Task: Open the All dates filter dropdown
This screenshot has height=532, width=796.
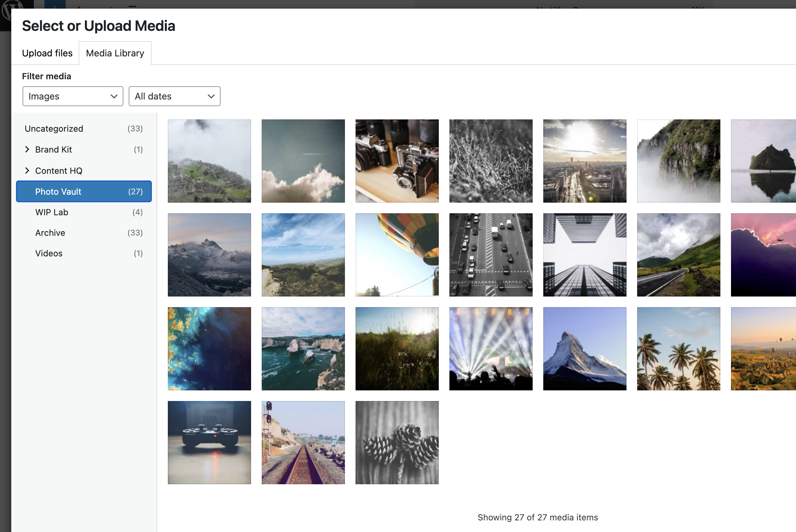Action: [174, 97]
